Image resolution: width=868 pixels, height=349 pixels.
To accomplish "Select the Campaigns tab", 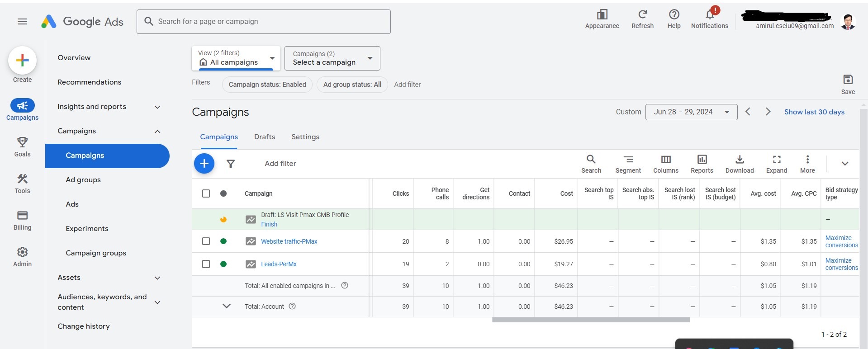I will 219,137.
